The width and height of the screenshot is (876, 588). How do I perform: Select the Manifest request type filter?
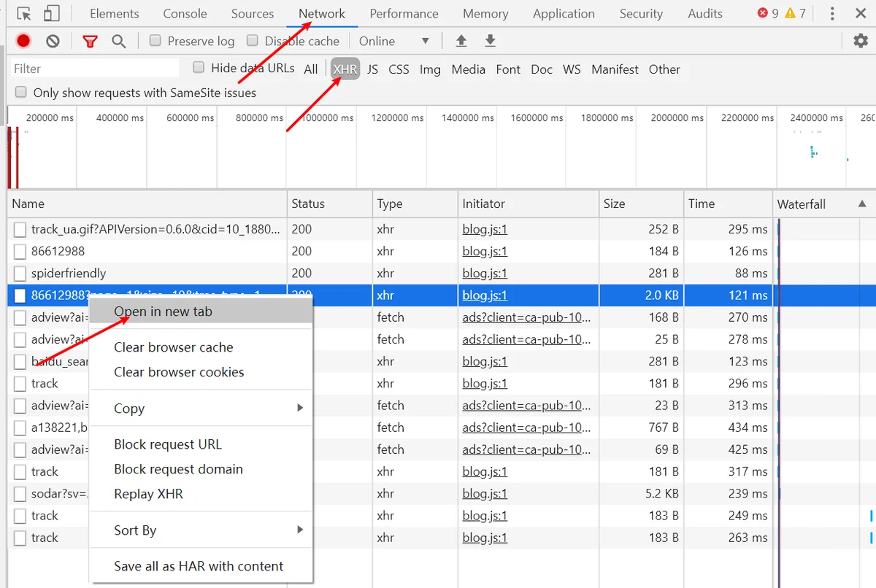click(615, 69)
